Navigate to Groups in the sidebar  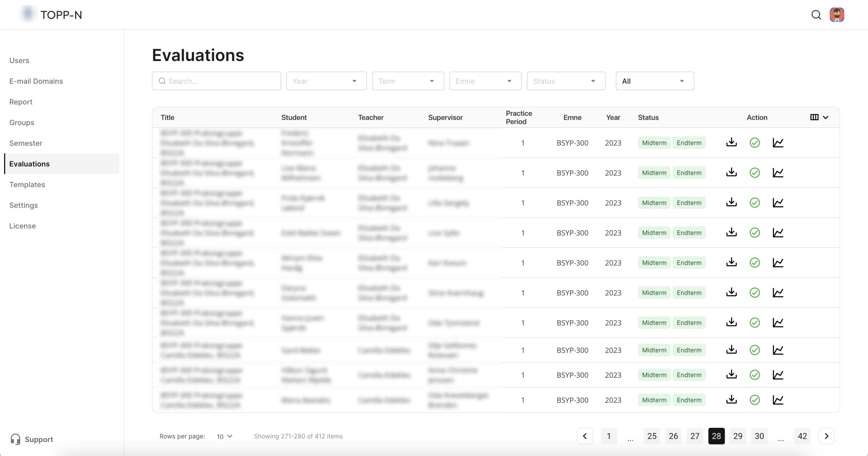22,122
